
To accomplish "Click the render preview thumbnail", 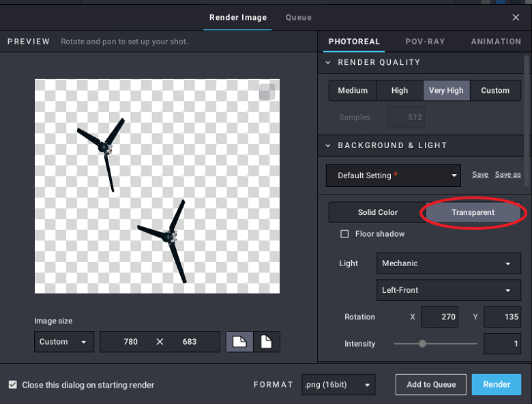I will click(x=157, y=186).
